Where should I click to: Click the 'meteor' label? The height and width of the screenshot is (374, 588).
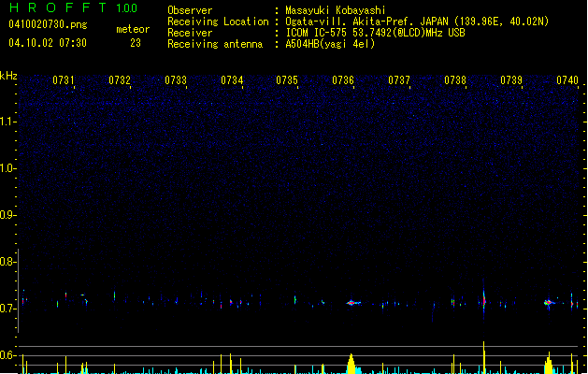click(133, 29)
